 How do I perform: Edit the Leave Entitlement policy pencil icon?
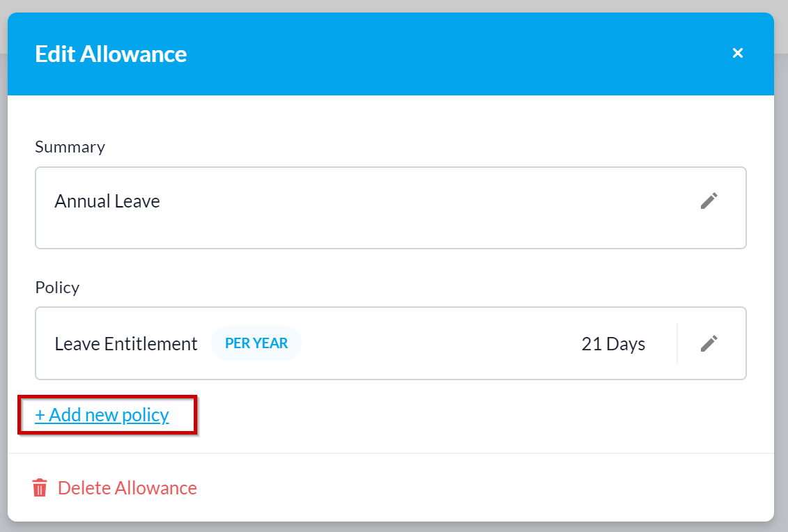(709, 343)
